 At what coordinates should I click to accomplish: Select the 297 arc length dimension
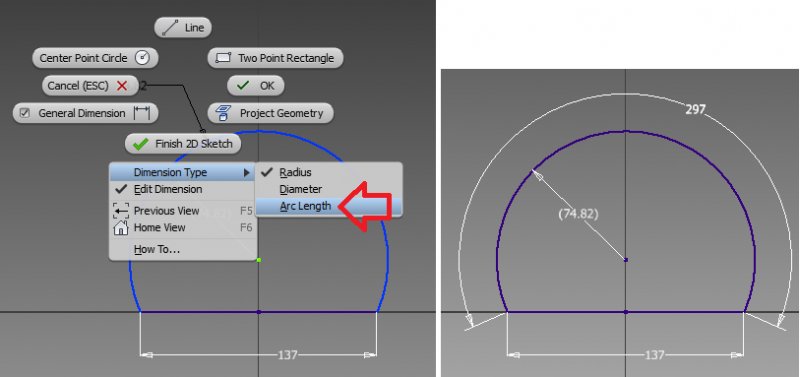point(695,109)
